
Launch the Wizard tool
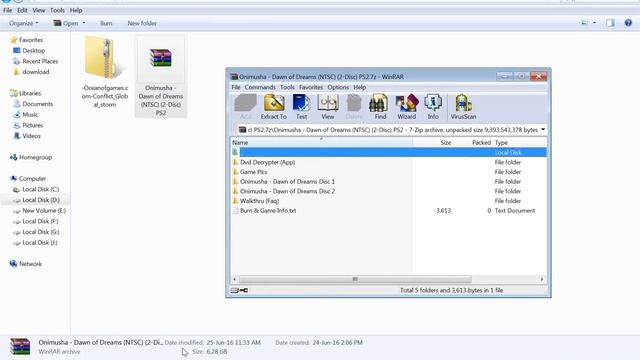407,107
